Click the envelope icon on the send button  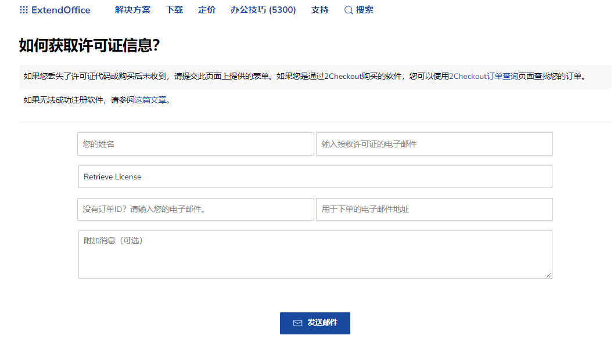pyautogui.click(x=297, y=323)
